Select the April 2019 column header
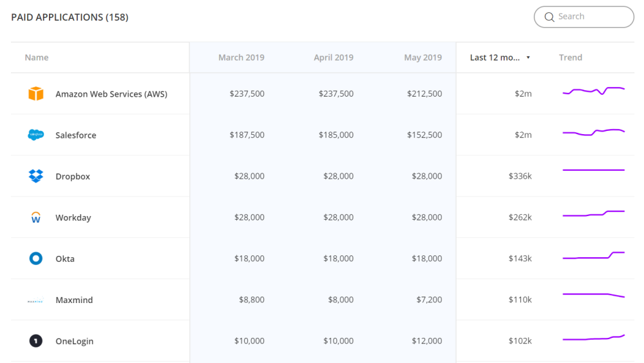 333,57
